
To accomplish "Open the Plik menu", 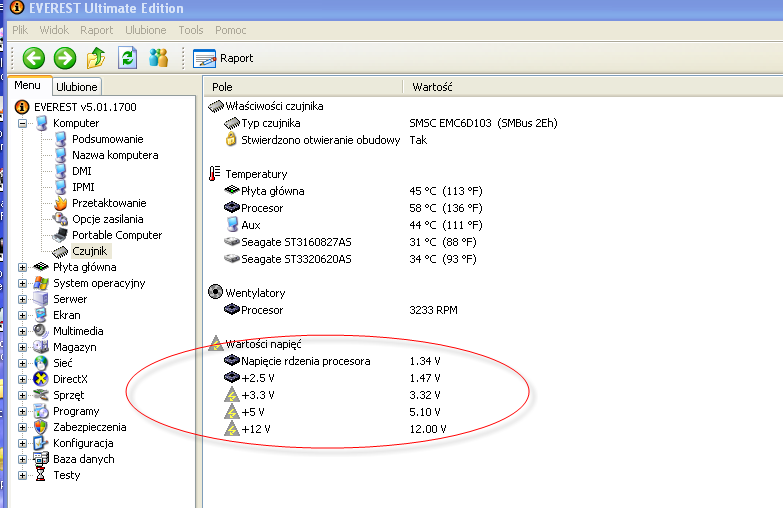I will [x=20, y=30].
